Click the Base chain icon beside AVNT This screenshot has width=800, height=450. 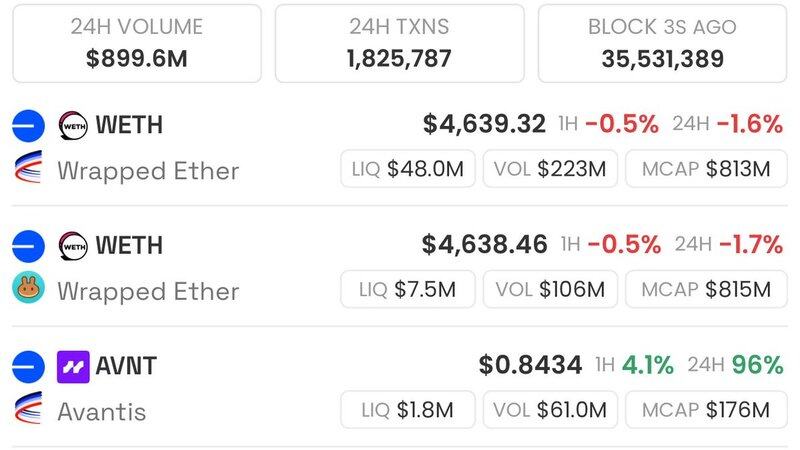pyautogui.click(x=29, y=367)
